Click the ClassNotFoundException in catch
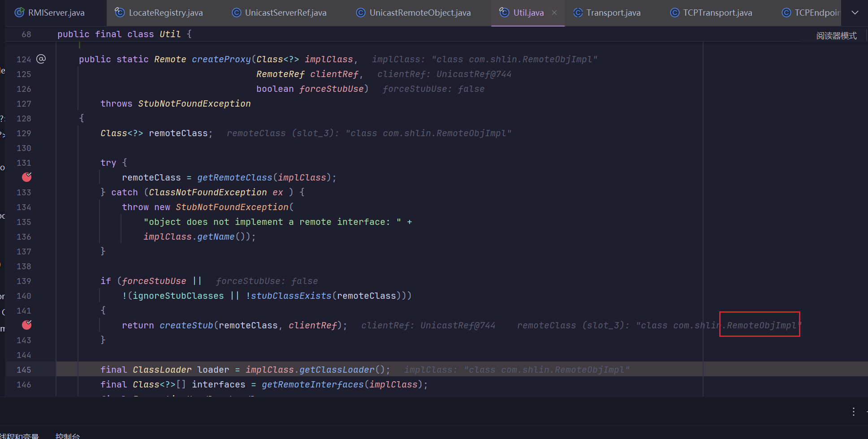Viewport: 868px width, 439px height. (x=207, y=192)
